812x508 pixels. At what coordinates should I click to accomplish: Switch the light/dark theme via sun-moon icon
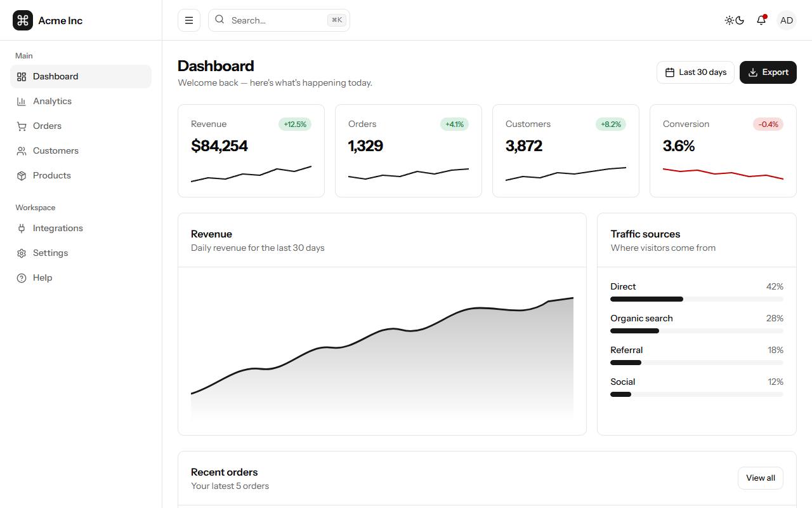735,20
